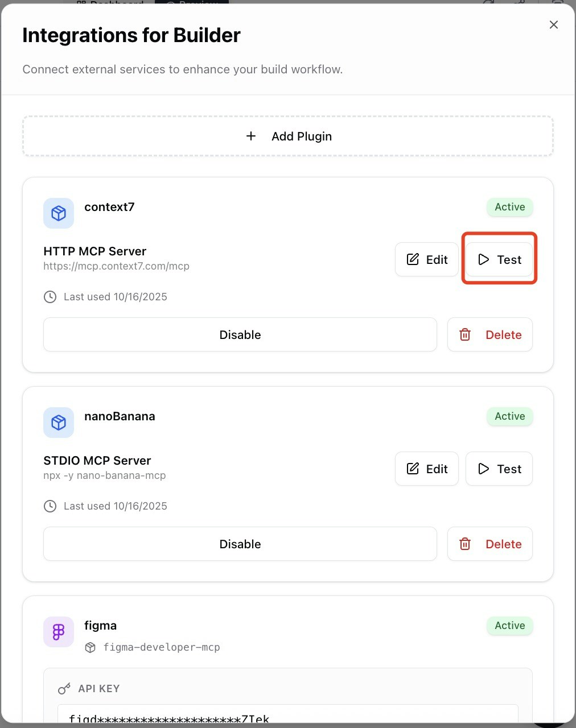Click the play icon inside context7's Test button
Screen dimensions: 576x728
[x=484, y=259]
